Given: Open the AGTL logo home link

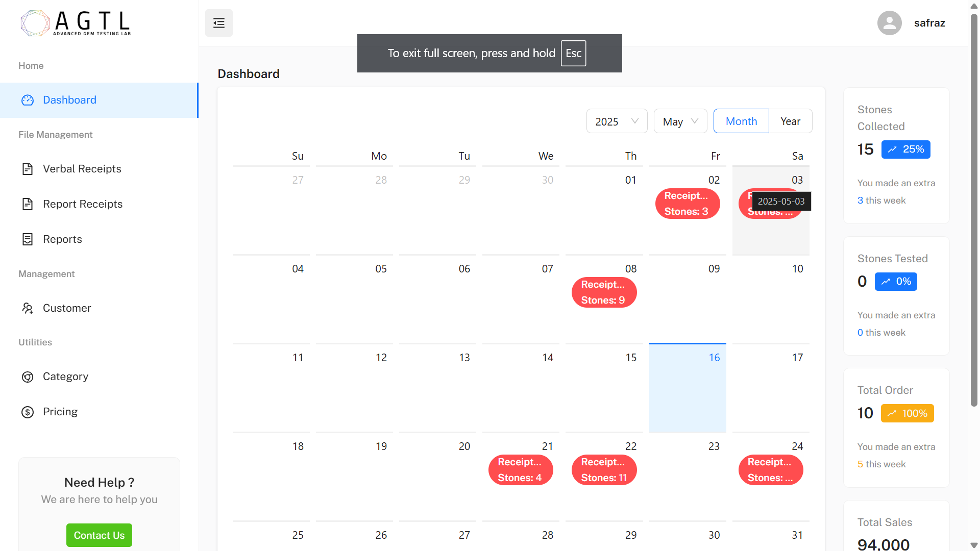Looking at the screenshot, I should pyautogui.click(x=76, y=23).
